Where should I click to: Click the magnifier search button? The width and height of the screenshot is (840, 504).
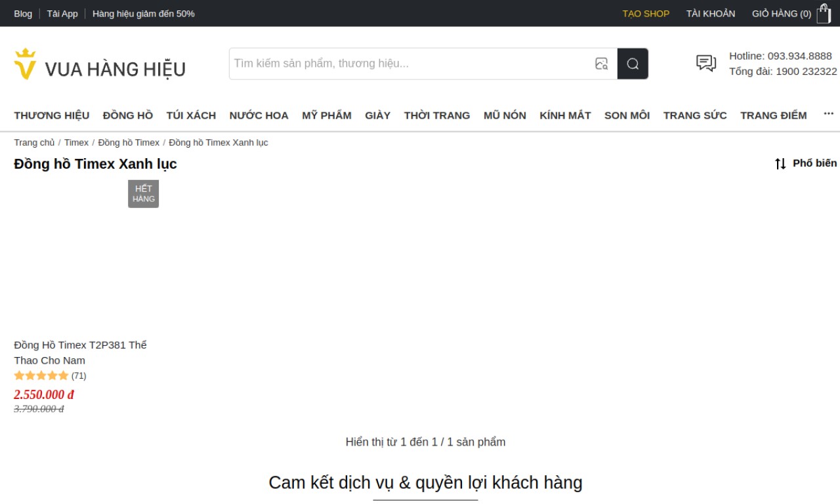(x=633, y=64)
